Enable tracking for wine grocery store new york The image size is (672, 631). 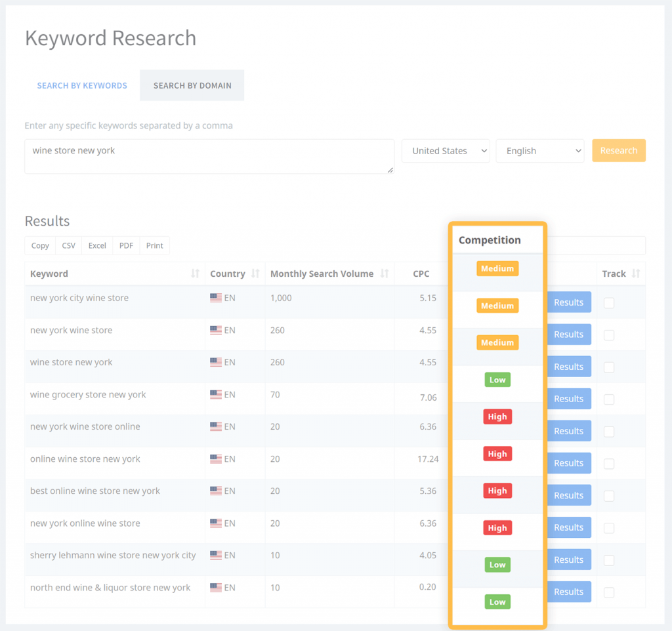(609, 399)
